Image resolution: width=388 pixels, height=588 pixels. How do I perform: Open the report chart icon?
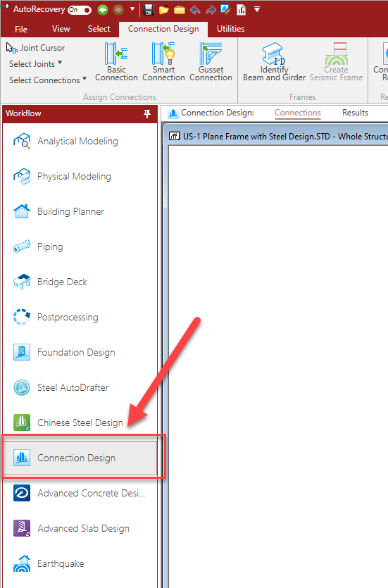pyautogui.click(x=241, y=10)
